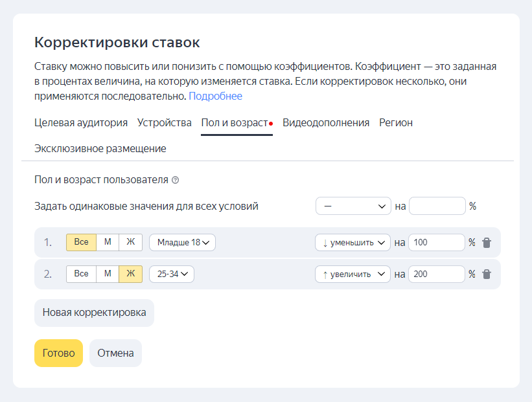Open the Эксклюзивное размещение tab
This screenshot has width=532, height=402.
[100, 148]
